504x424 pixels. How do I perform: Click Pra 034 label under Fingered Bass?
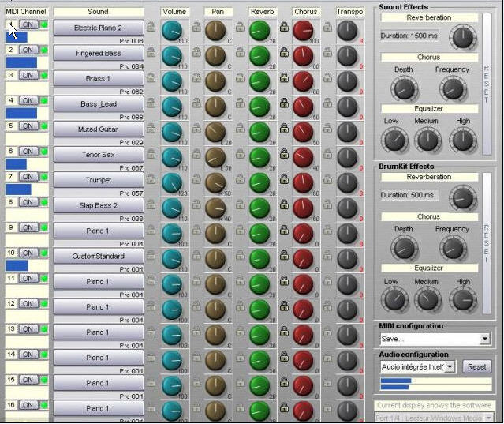(131, 66)
